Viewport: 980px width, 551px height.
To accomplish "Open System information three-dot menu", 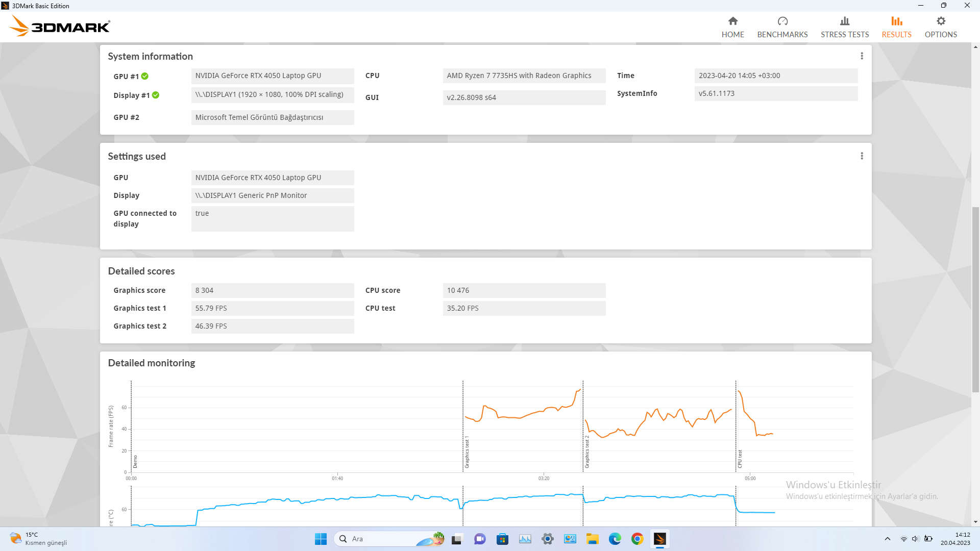I will [862, 56].
